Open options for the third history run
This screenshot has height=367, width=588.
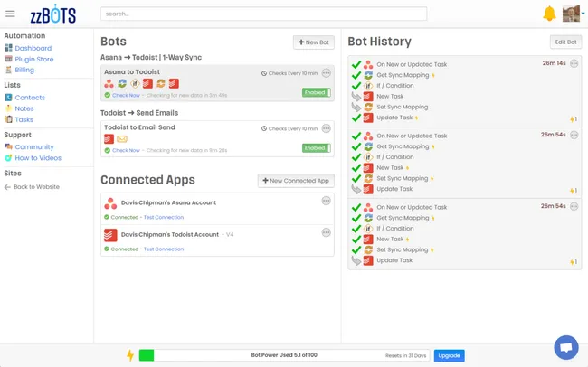574,206
